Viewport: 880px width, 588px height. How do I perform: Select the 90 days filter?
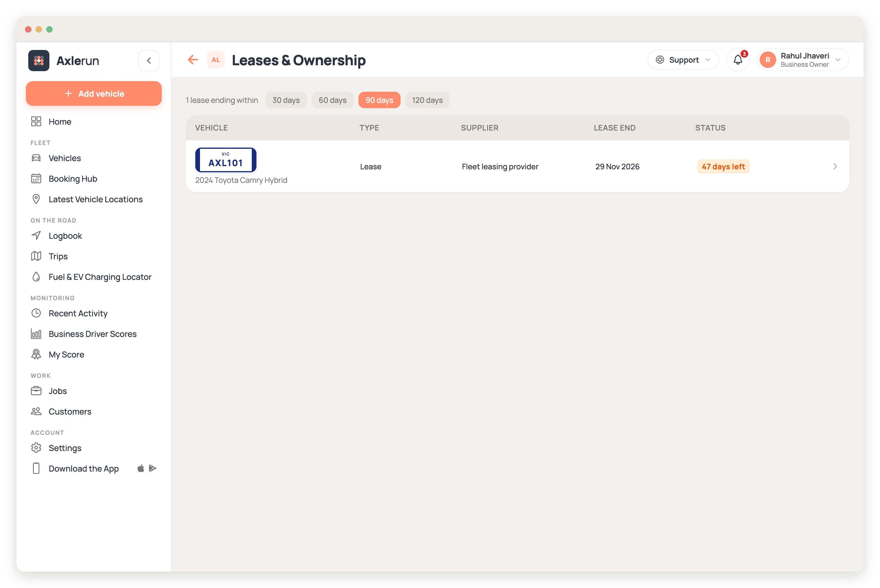(x=379, y=100)
